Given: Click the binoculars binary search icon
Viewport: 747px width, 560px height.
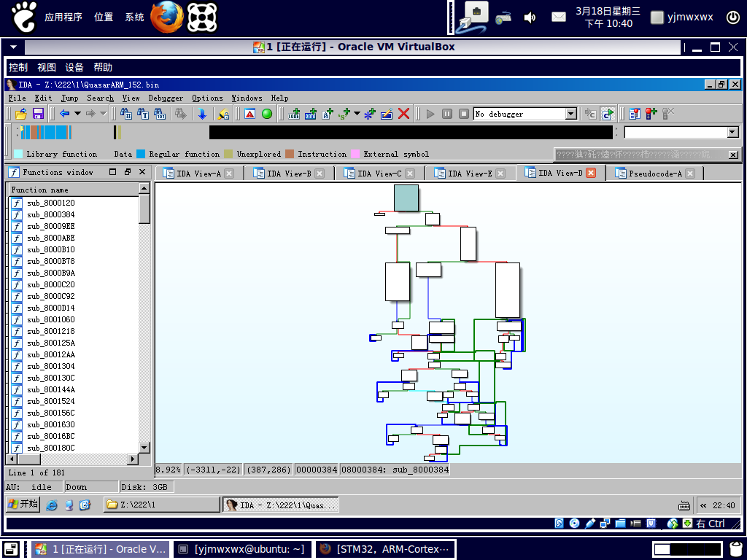Looking at the screenshot, I should [160, 114].
